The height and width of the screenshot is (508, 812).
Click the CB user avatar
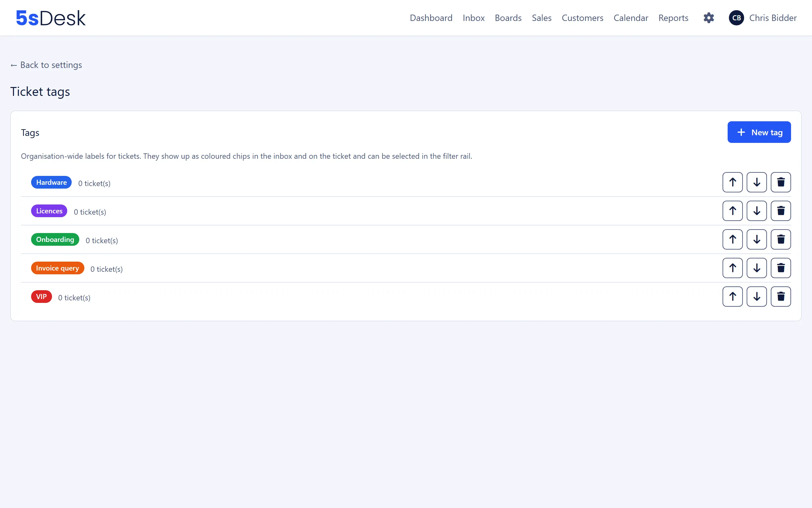(736, 18)
